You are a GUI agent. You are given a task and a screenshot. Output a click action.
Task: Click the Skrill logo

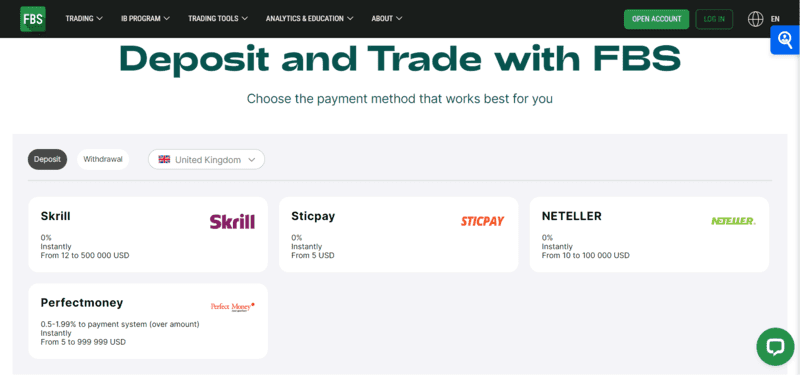232,221
